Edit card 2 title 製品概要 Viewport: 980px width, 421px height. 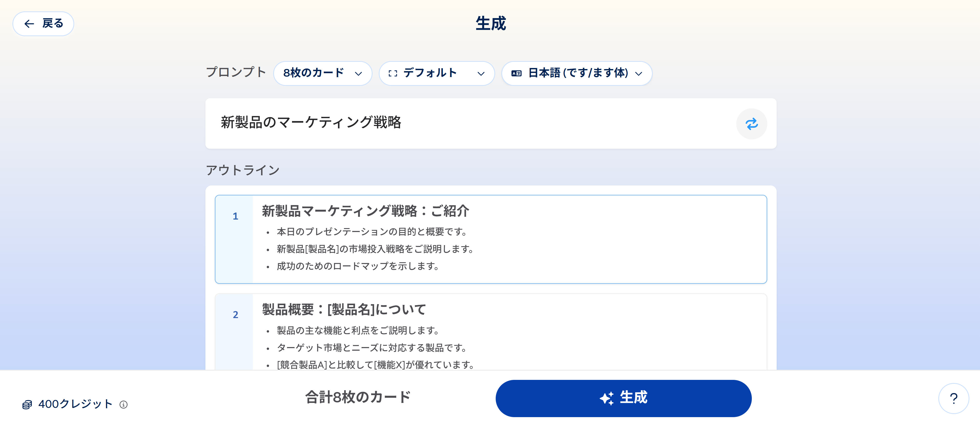pos(344,310)
